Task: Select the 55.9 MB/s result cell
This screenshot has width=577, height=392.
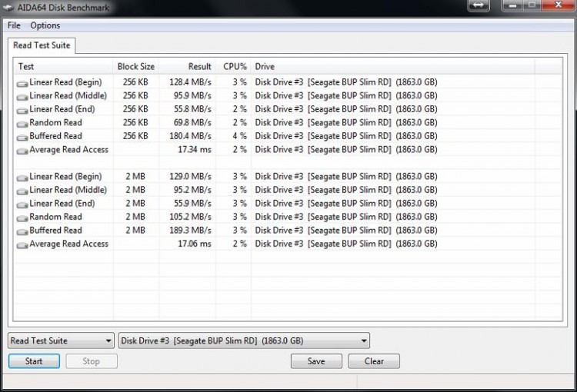Action: [x=192, y=204]
